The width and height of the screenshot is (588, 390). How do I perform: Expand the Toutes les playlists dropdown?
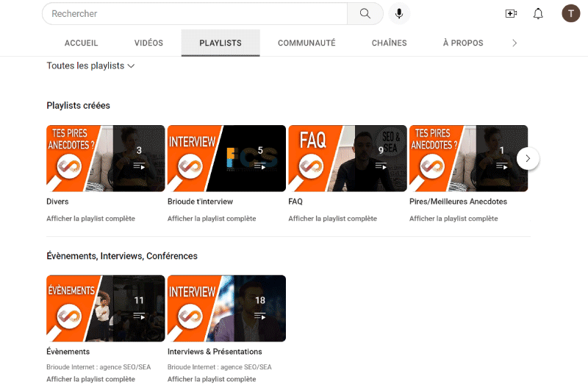(x=90, y=65)
